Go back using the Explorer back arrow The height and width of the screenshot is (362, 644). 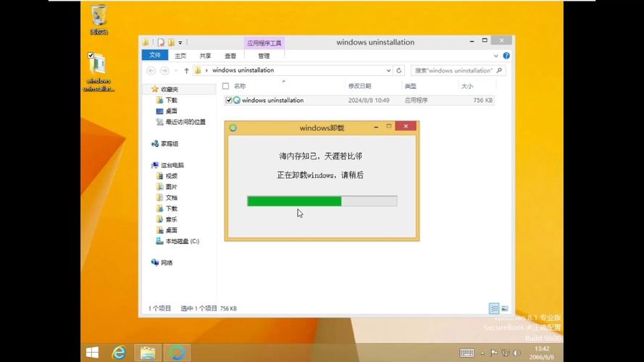(x=151, y=71)
